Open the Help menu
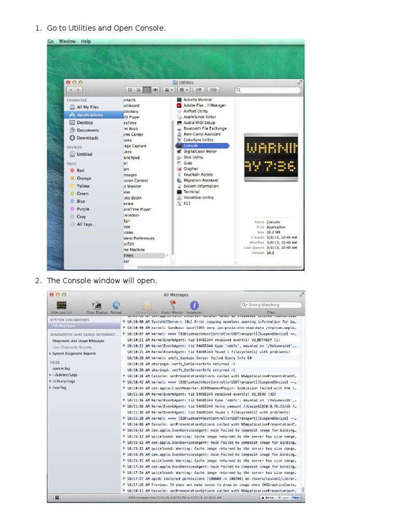This screenshot has width=399, height=532. (x=86, y=42)
